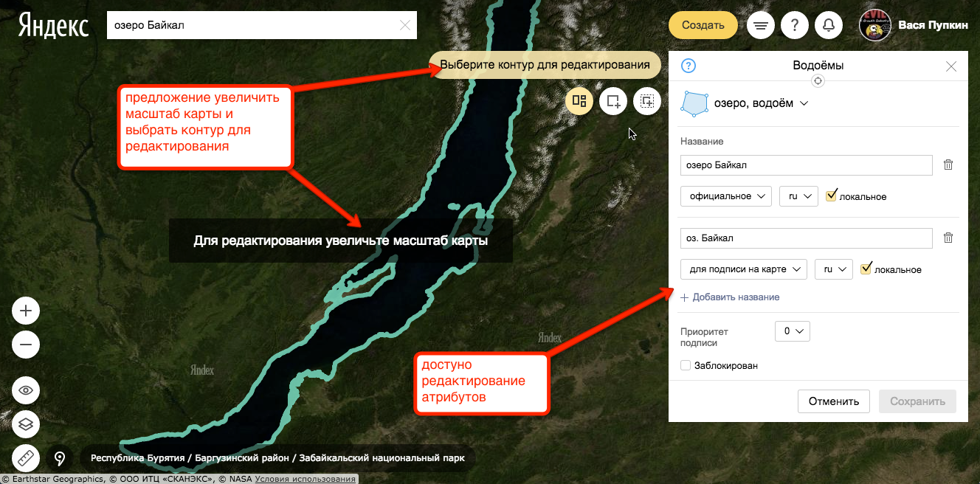Open the 'для подписи на карте' dropdown
This screenshot has height=484, width=980.
[x=743, y=269]
